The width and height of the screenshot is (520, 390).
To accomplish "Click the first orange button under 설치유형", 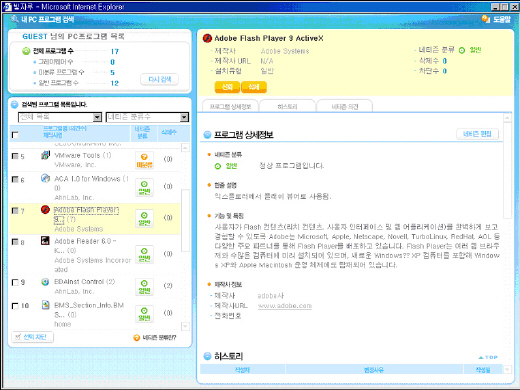I will 227,87.
